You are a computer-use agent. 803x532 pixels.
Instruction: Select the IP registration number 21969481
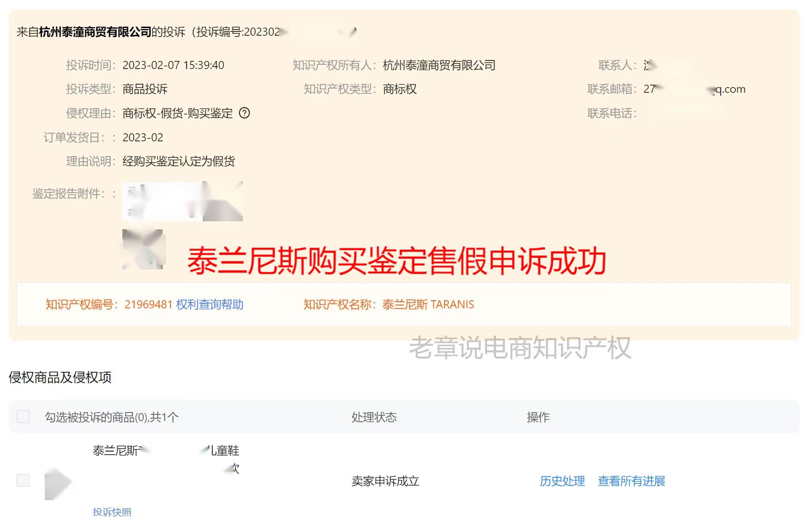coord(147,304)
